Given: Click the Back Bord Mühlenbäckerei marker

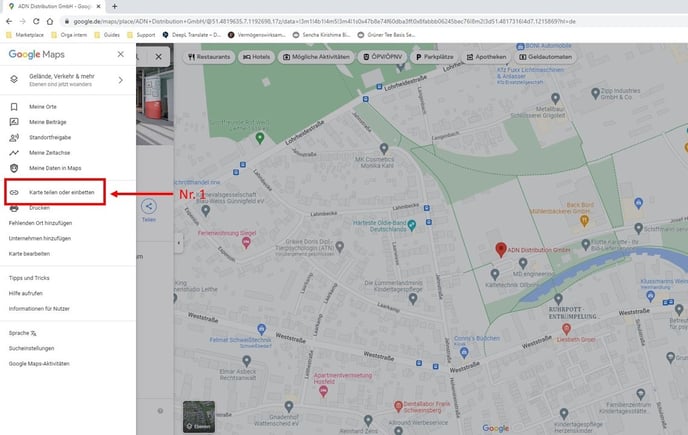Looking at the screenshot, I should 584,221.
